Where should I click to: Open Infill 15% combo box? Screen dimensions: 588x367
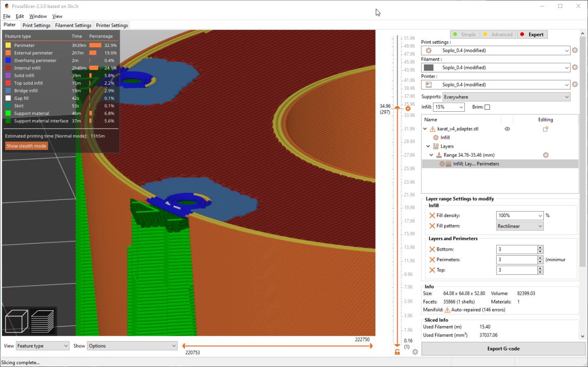click(x=449, y=107)
